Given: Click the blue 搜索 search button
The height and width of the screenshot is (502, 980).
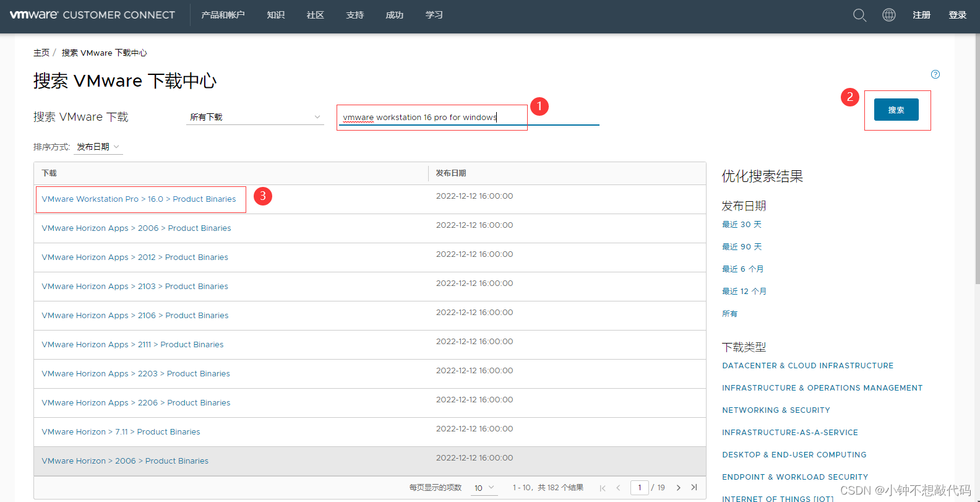Looking at the screenshot, I should (896, 110).
